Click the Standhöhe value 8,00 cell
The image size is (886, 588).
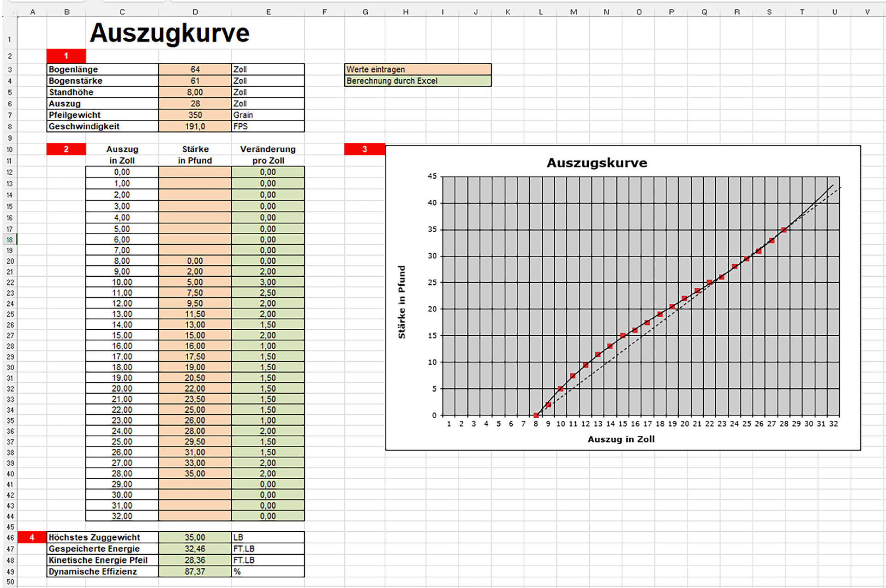point(195,92)
